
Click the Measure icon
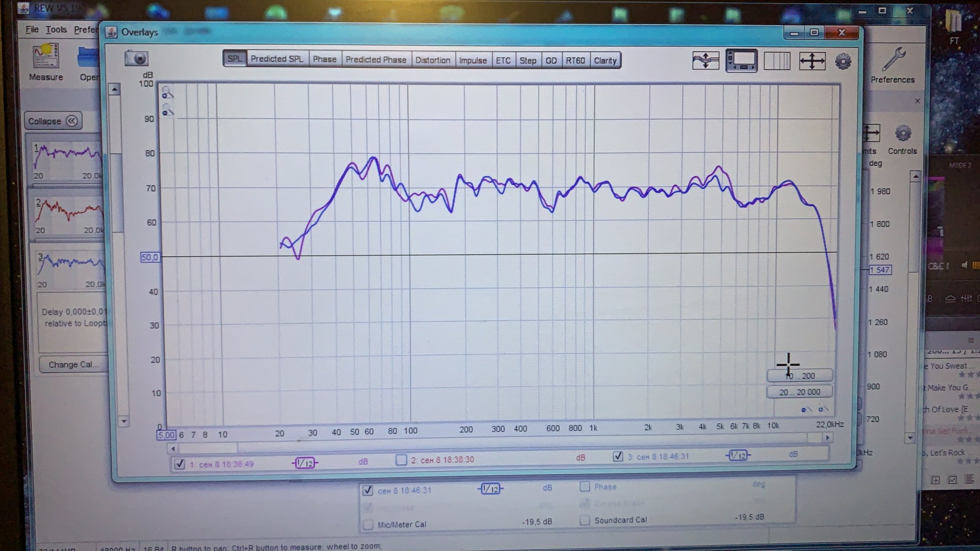pyautogui.click(x=46, y=56)
